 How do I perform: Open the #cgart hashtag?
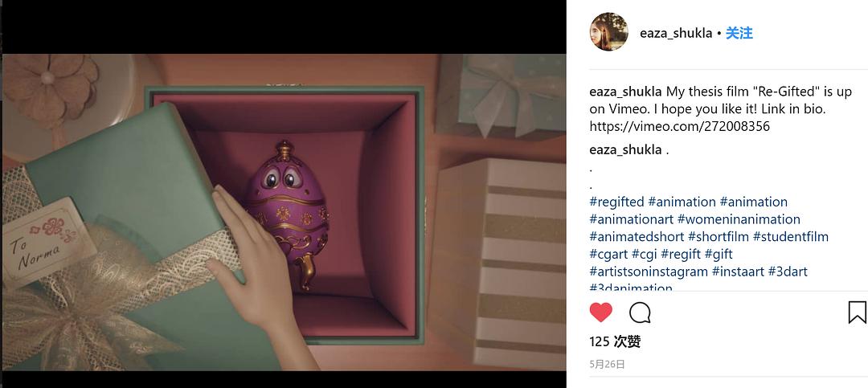[x=609, y=254]
